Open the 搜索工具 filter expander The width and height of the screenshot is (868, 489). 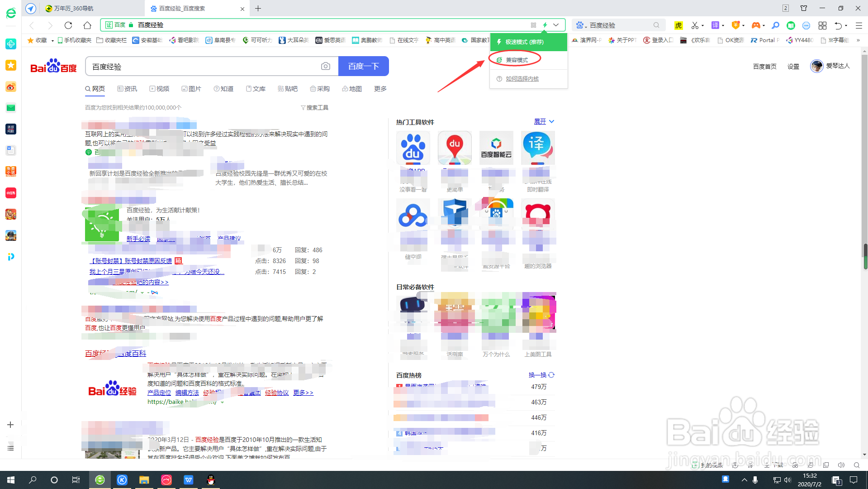tap(314, 108)
